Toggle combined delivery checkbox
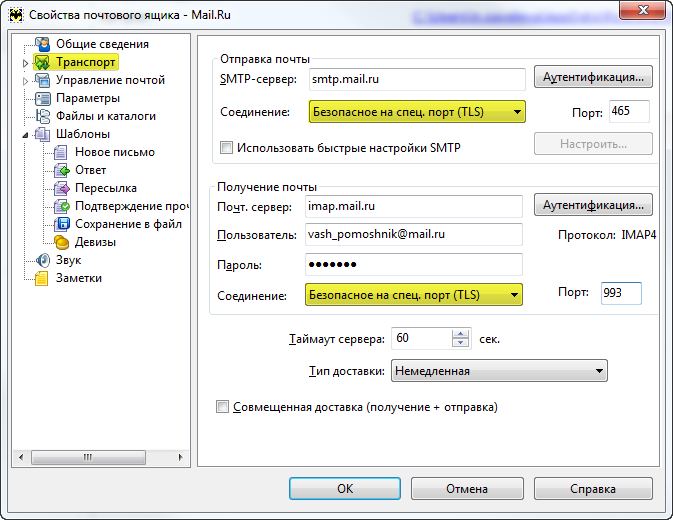This screenshot has width=673, height=520. pos(222,407)
